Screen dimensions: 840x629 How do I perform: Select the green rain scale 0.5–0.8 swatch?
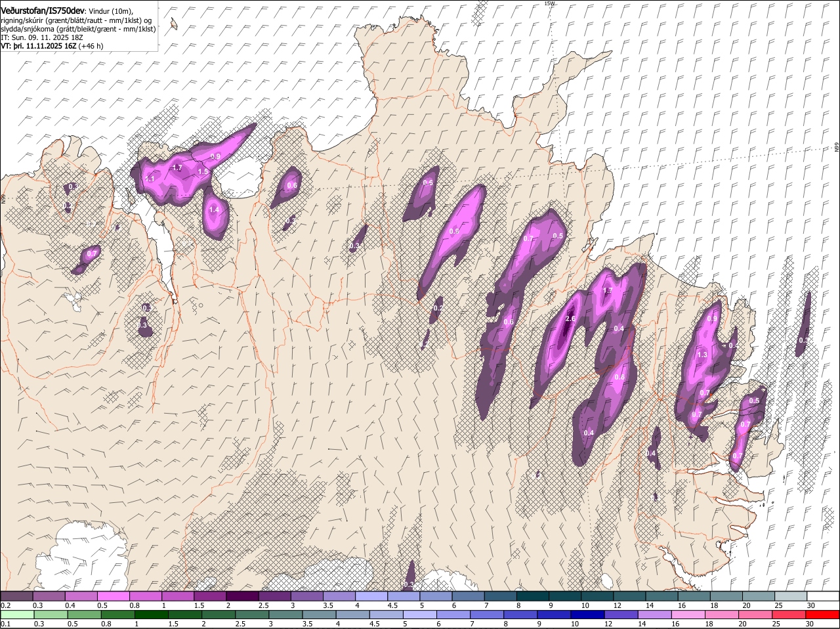[x=85, y=615]
